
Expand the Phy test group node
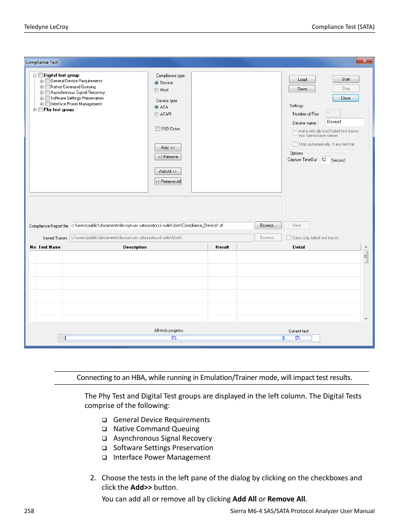pos(35,110)
